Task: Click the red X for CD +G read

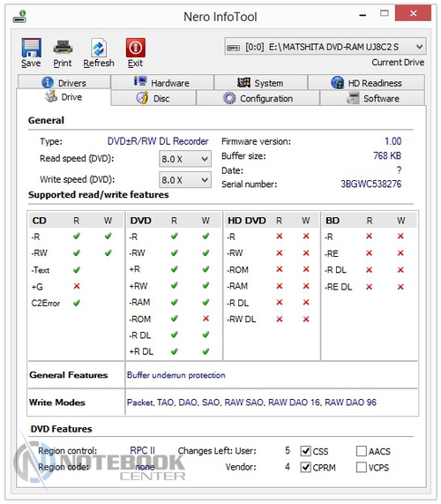Action: pos(77,286)
